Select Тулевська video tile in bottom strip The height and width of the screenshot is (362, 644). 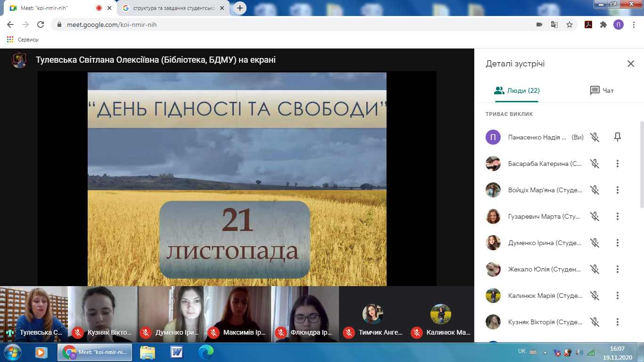click(34, 314)
